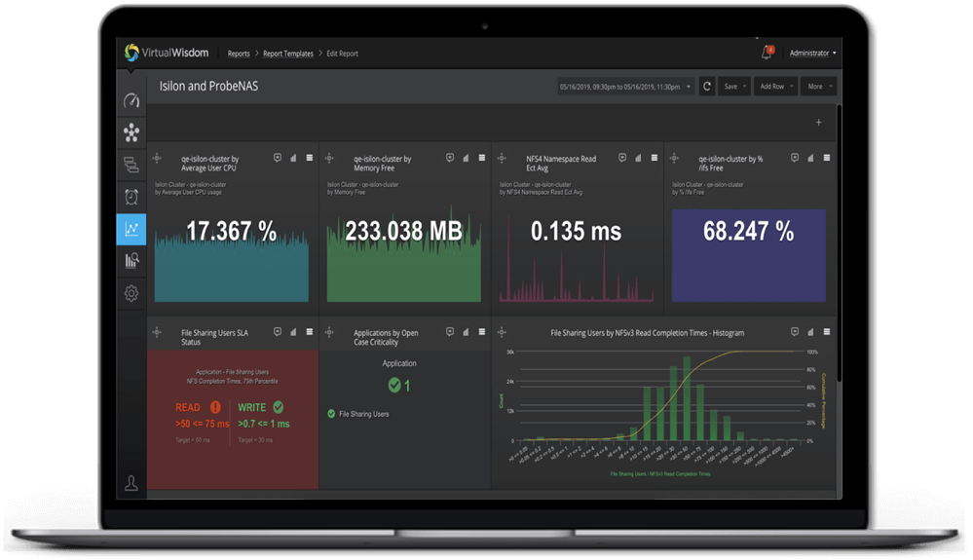The image size is (973, 560).
Task: Click comment icon on Open Case Criticality widget
Action: pyautogui.click(x=450, y=332)
